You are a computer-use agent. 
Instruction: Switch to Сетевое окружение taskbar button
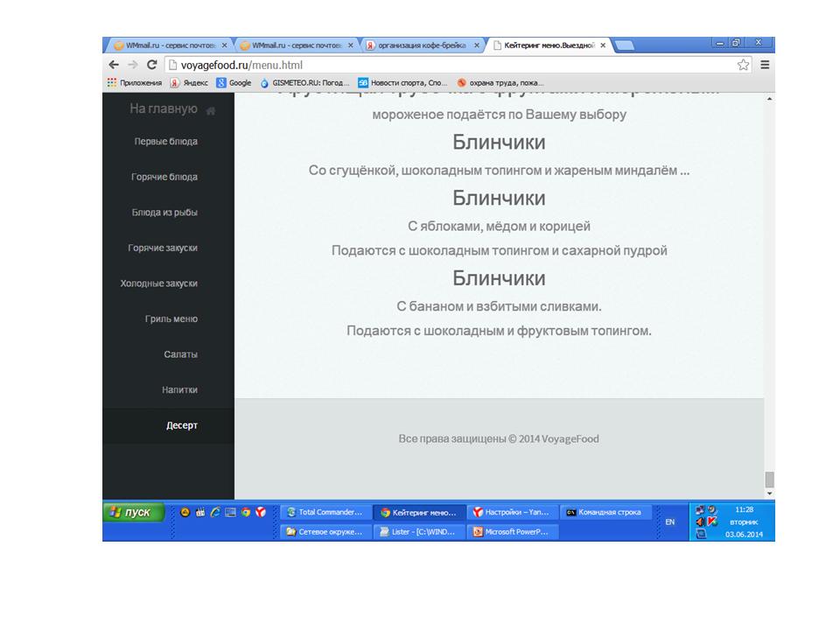pyautogui.click(x=325, y=532)
